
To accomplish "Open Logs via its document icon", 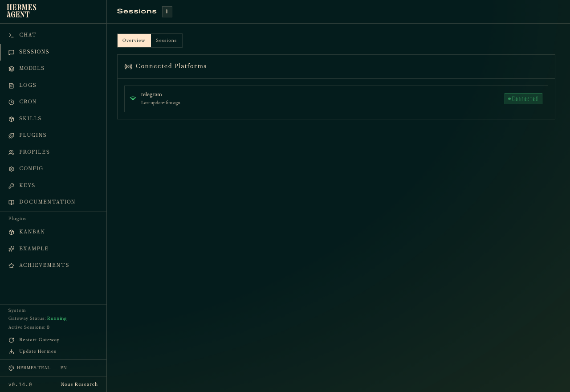I will (11, 86).
